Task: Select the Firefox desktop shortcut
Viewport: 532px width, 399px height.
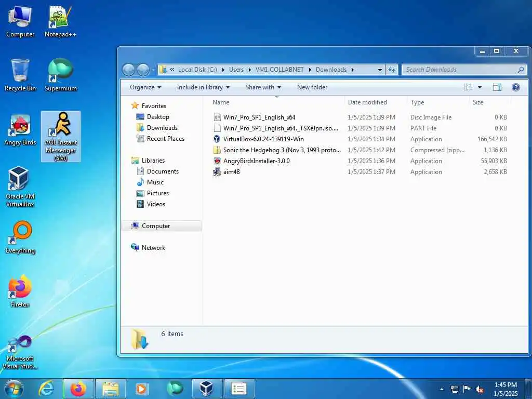Action: (20, 291)
